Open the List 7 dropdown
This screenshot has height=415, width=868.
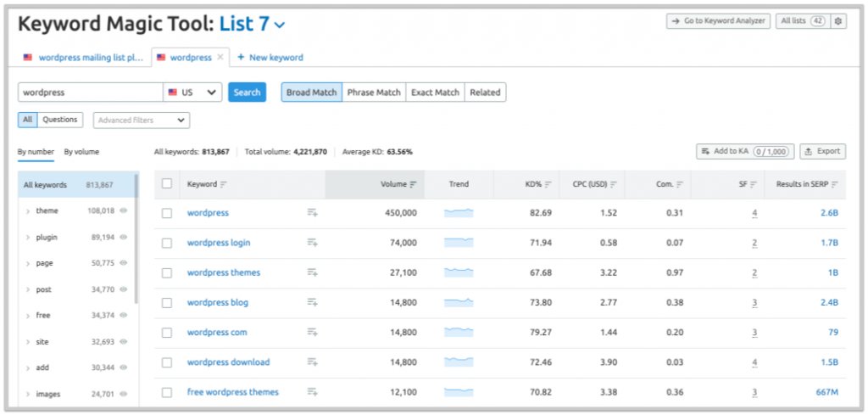click(253, 24)
